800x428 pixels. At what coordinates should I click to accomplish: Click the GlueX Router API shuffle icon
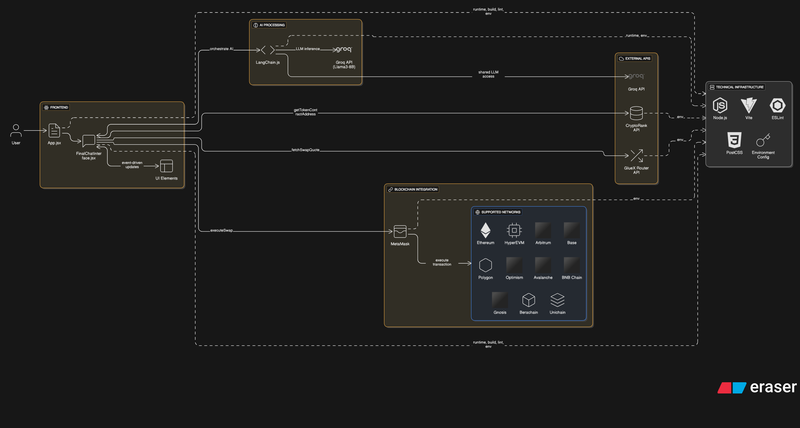[x=636, y=156]
